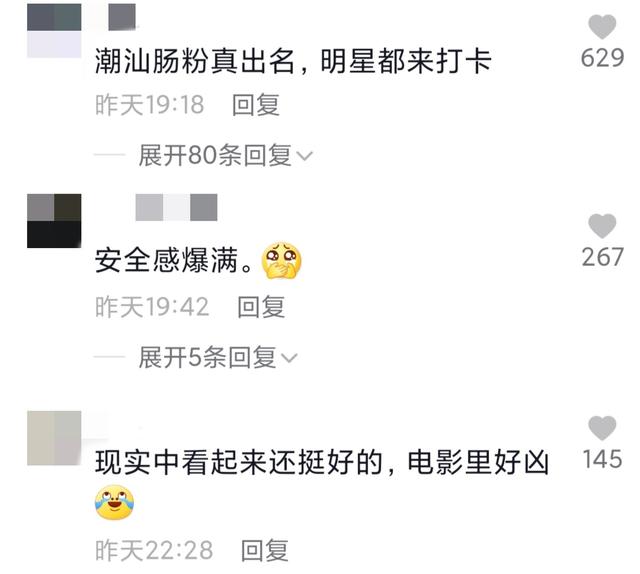This screenshot has height=574, width=640.
Task: Like the 潮汕肠粉 comment with 629 likes
Action: (x=602, y=27)
